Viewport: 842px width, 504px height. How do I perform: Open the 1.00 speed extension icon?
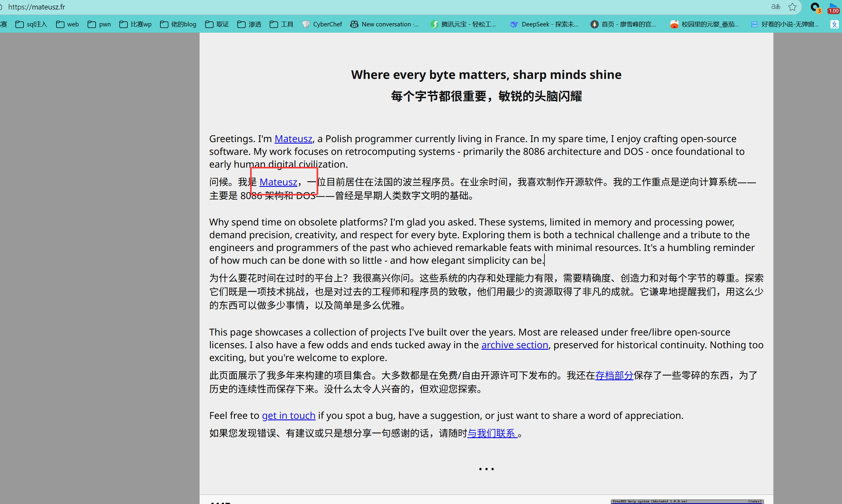pos(833,7)
